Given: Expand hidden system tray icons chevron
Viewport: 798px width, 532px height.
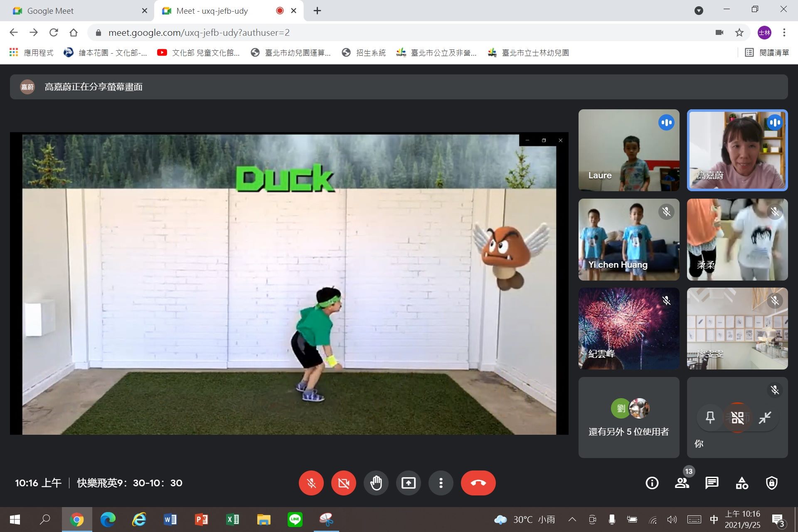Looking at the screenshot, I should 572,519.
